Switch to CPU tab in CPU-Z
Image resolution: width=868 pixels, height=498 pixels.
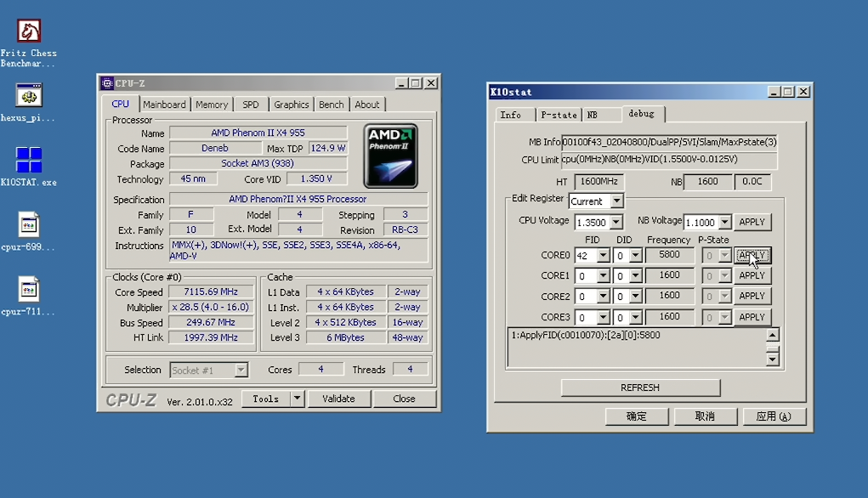coord(120,104)
